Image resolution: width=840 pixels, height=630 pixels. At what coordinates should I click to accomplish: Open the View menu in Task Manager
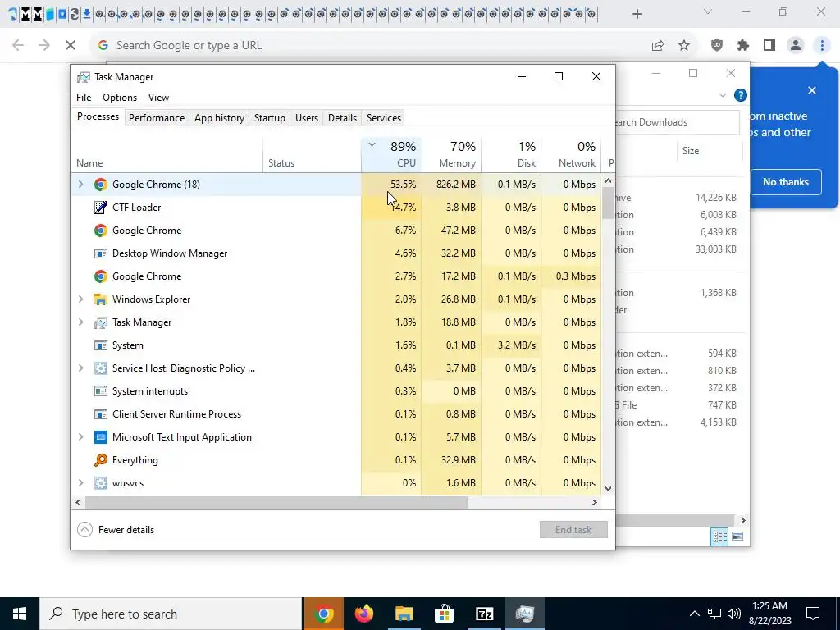(158, 98)
